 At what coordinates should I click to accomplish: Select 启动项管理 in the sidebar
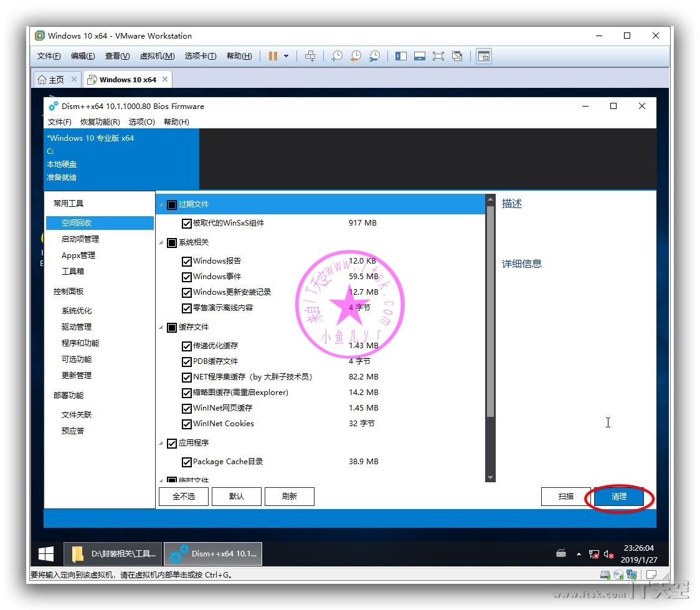tap(80, 239)
